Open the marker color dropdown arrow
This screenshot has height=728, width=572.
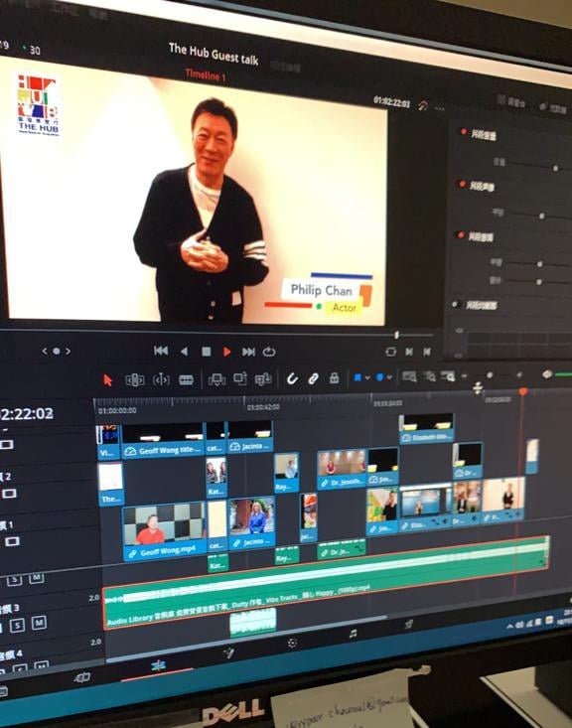coord(389,377)
